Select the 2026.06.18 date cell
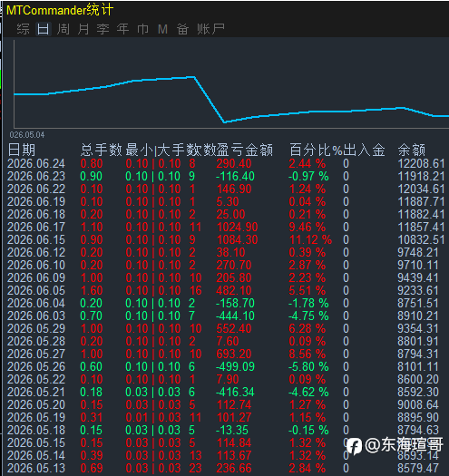449x476 pixels. pos(36,214)
